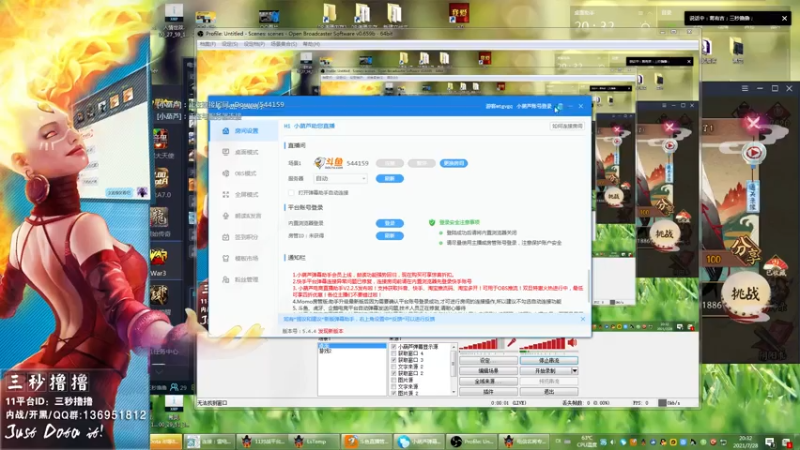The image size is (800, 450).
Task: Click the round play icon in right game window
Action: (x=754, y=153)
